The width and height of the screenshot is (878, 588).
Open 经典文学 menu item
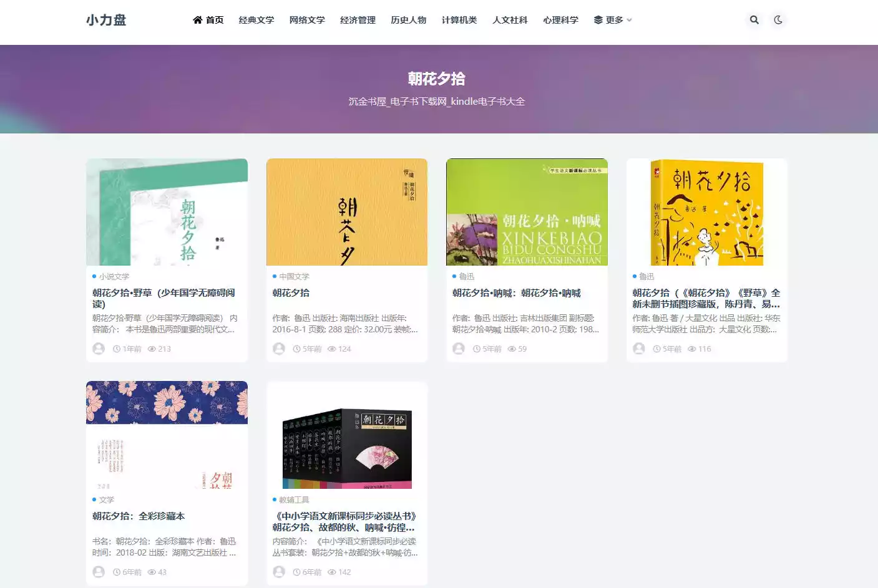[256, 20]
